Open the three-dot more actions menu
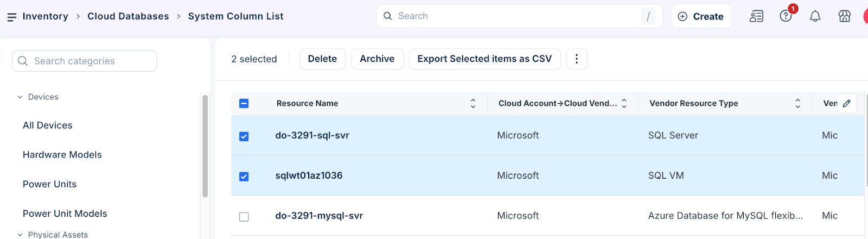The image size is (868, 239). coord(577,59)
